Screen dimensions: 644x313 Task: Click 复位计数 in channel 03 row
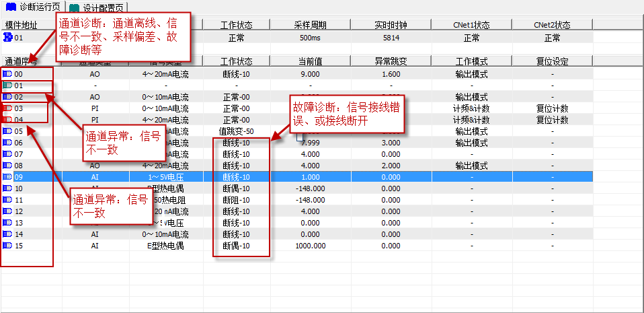click(552, 108)
